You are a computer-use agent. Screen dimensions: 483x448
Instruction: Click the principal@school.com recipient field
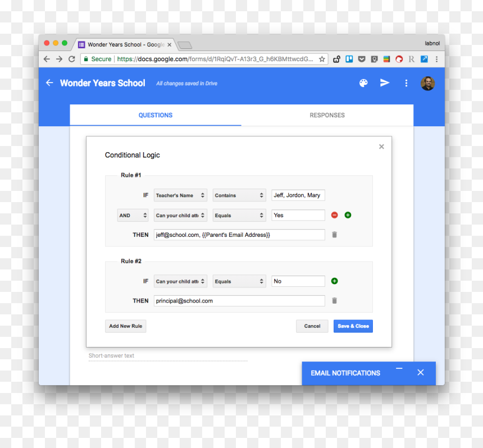pos(239,301)
